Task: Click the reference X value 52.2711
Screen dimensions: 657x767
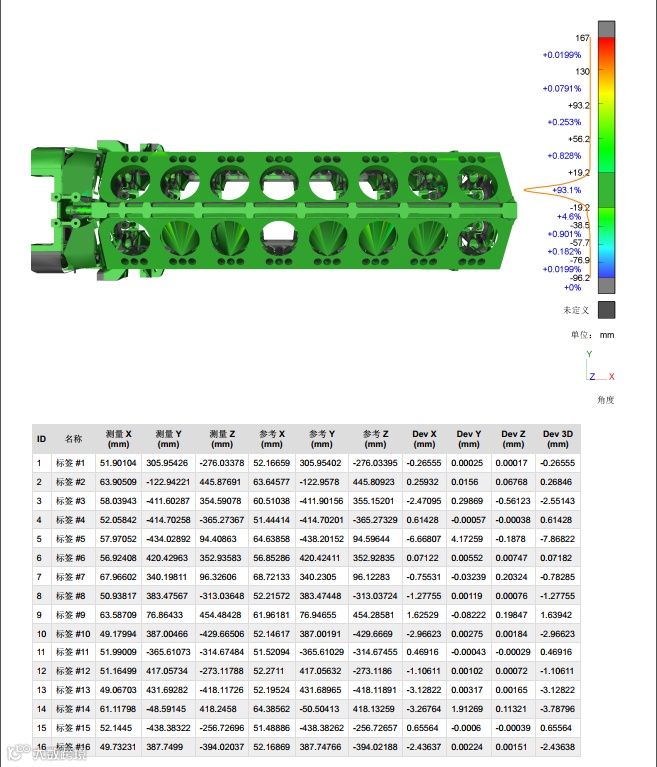Action: [x=269, y=671]
